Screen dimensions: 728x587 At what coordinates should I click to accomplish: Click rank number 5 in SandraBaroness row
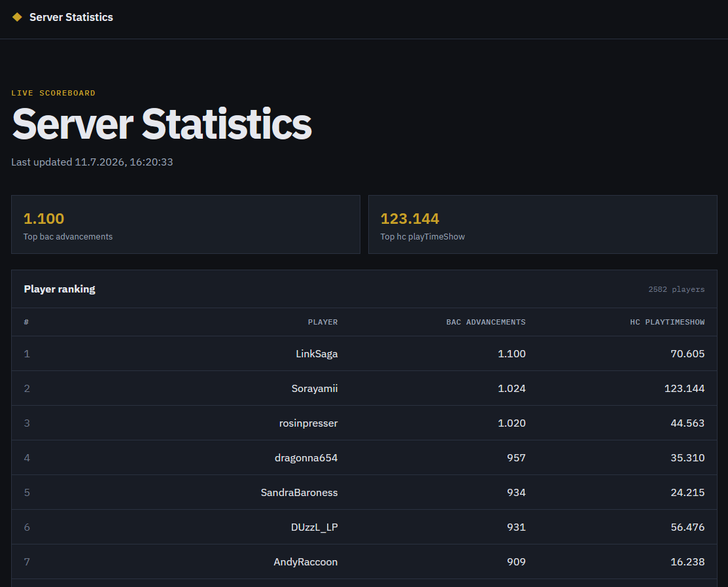coord(27,493)
